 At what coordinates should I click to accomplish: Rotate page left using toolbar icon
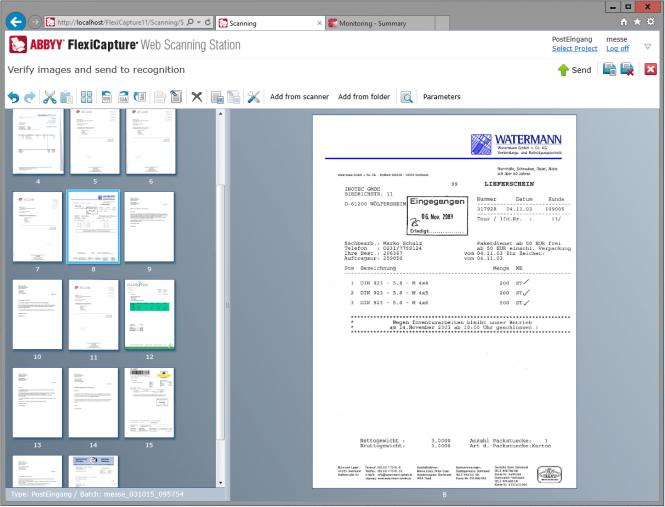pos(106,97)
